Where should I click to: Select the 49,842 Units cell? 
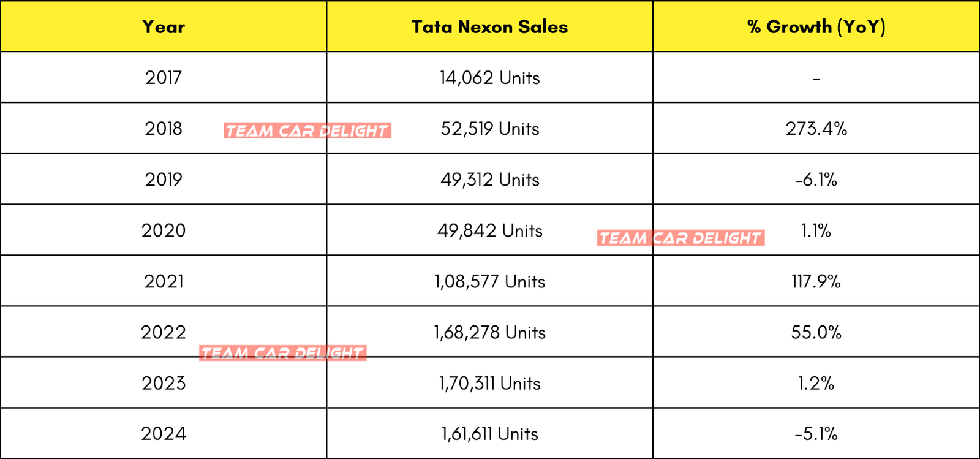(489, 230)
